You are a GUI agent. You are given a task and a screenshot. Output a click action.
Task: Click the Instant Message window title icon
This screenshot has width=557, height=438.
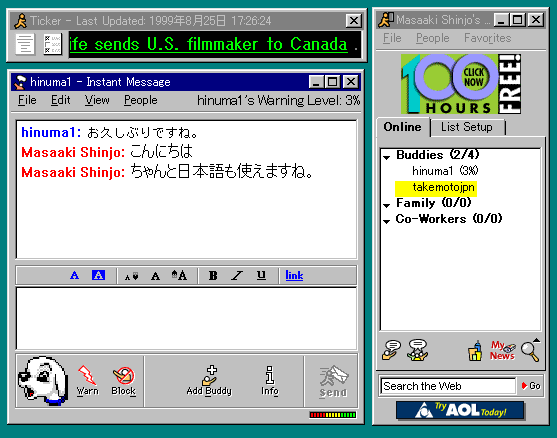(x=20, y=82)
